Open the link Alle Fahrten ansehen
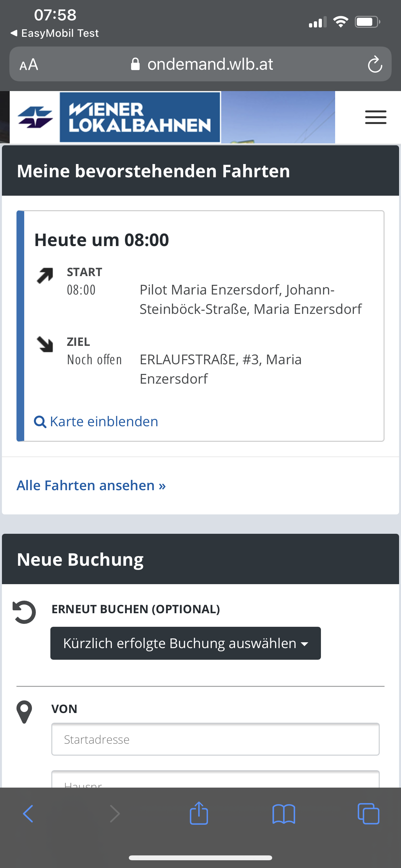Viewport: 401px width, 868px height. 91,485
